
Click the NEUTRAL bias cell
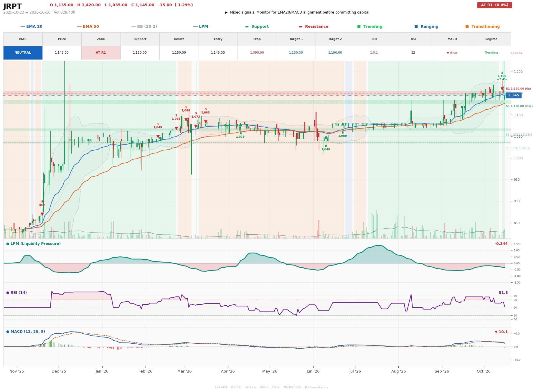[23, 53]
